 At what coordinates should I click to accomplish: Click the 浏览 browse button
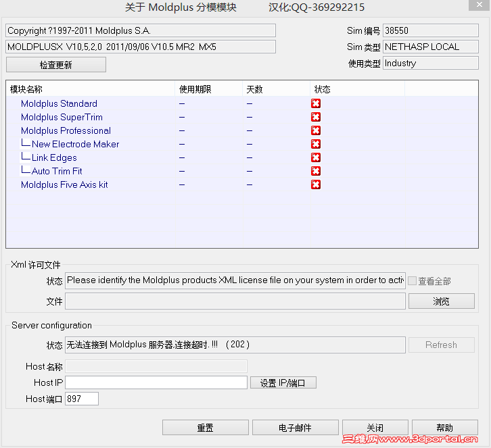point(441,301)
